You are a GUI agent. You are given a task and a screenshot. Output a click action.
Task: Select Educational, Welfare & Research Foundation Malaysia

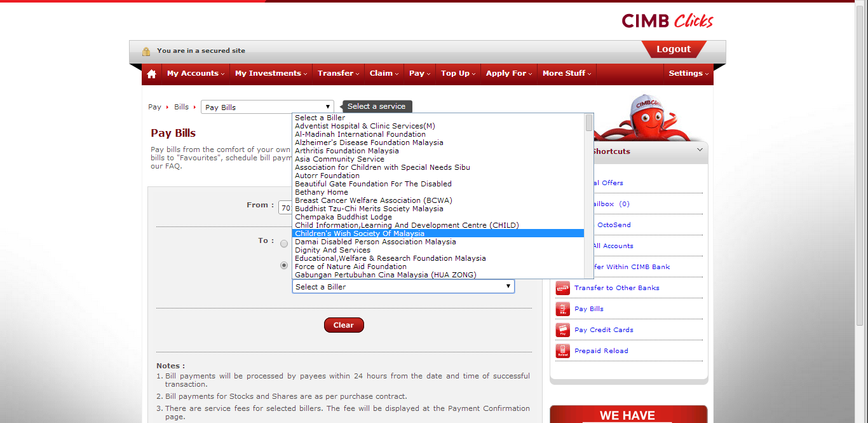pyautogui.click(x=438, y=258)
